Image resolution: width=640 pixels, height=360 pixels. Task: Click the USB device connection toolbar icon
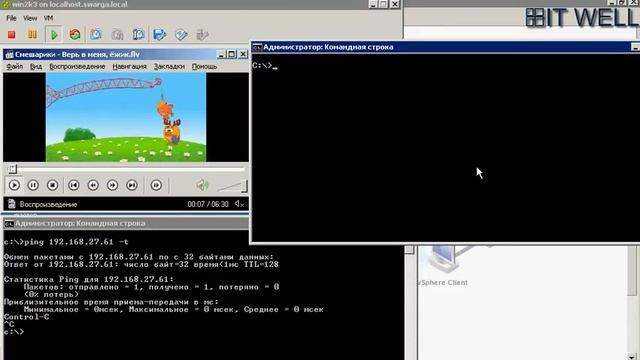coord(202,35)
